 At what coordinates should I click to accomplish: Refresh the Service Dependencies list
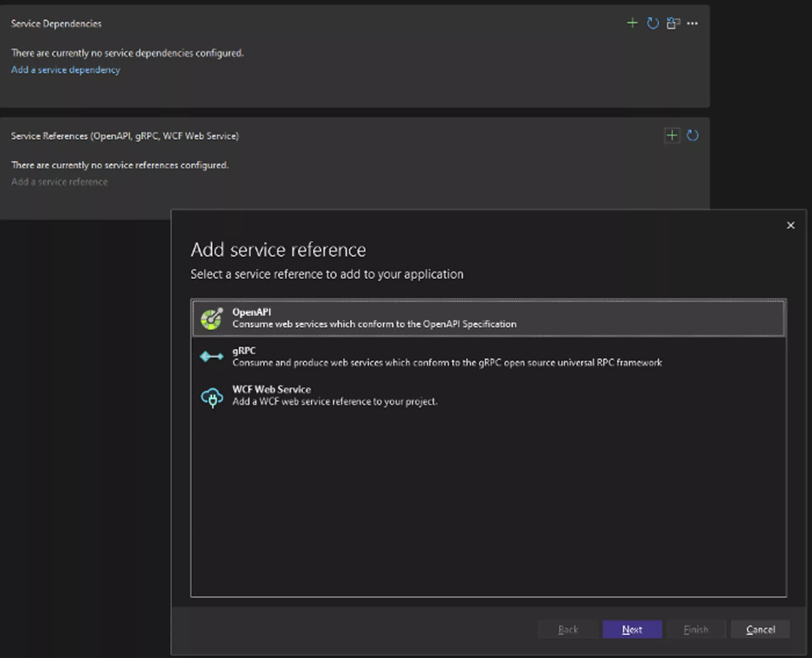coord(653,23)
